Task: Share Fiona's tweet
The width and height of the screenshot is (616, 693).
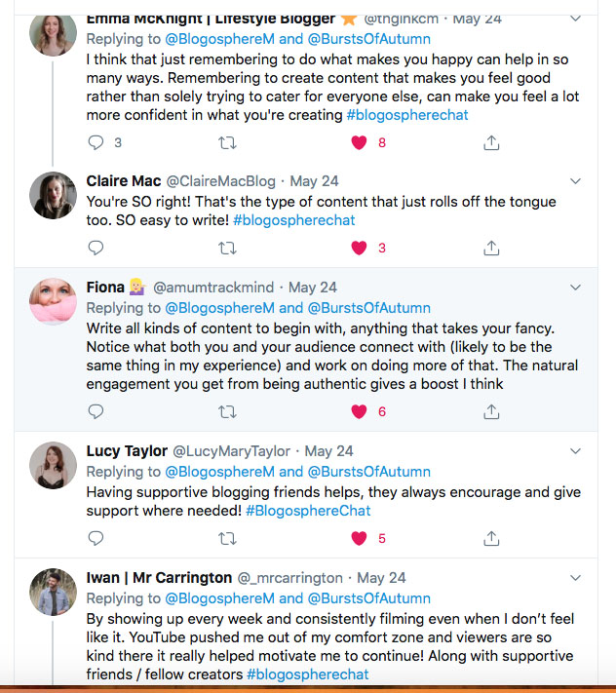Action: click(491, 411)
